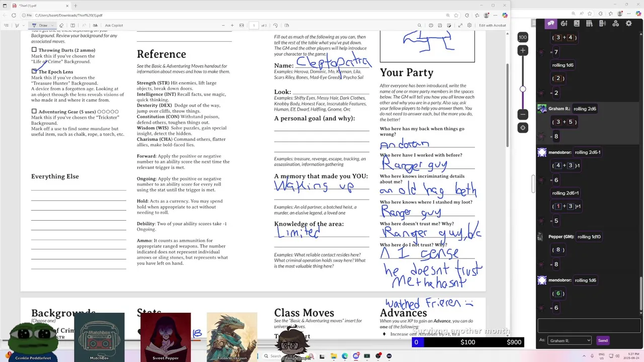This screenshot has width=644, height=362.
Task: Open the Roll20 Collections tab
Action: click(x=615, y=23)
